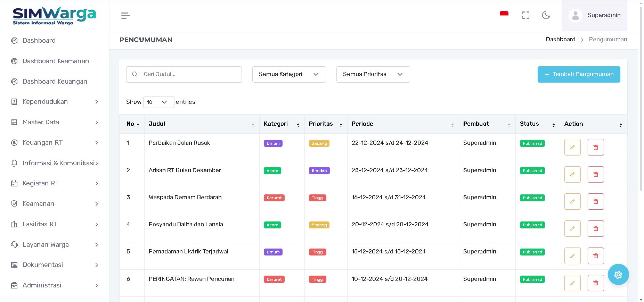Go to Dashboard via breadcrumb link
Image resolution: width=644 pixels, height=302 pixels.
point(560,40)
